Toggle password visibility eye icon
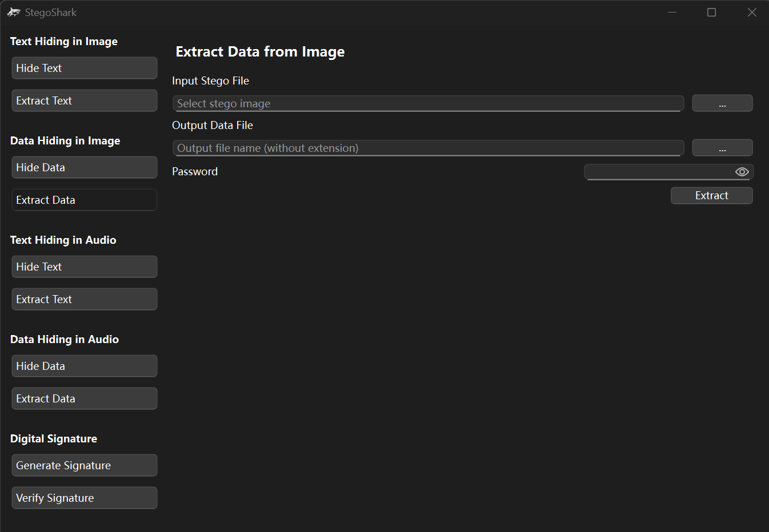This screenshot has width=769, height=532. point(742,172)
